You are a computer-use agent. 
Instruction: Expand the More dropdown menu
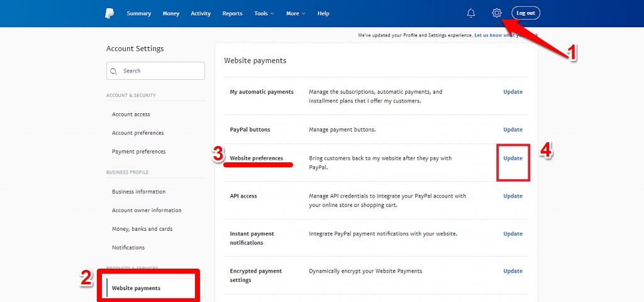click(x=296, y=13)
